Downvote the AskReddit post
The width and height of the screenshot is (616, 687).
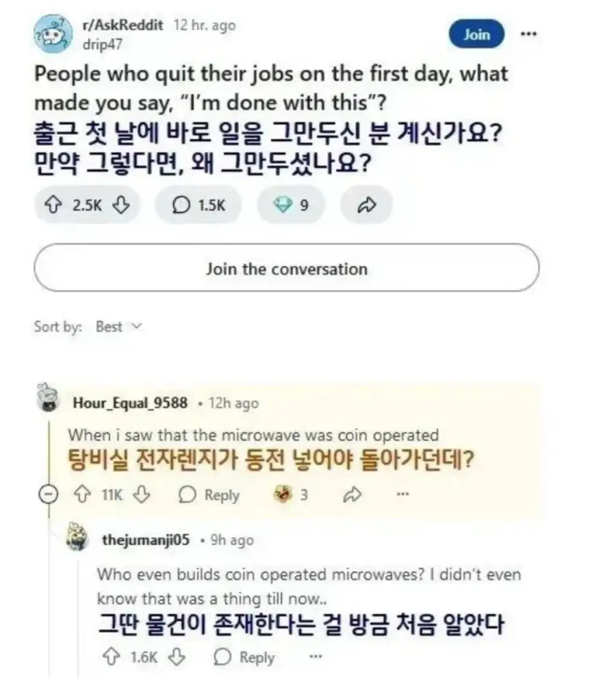[121, 205]
